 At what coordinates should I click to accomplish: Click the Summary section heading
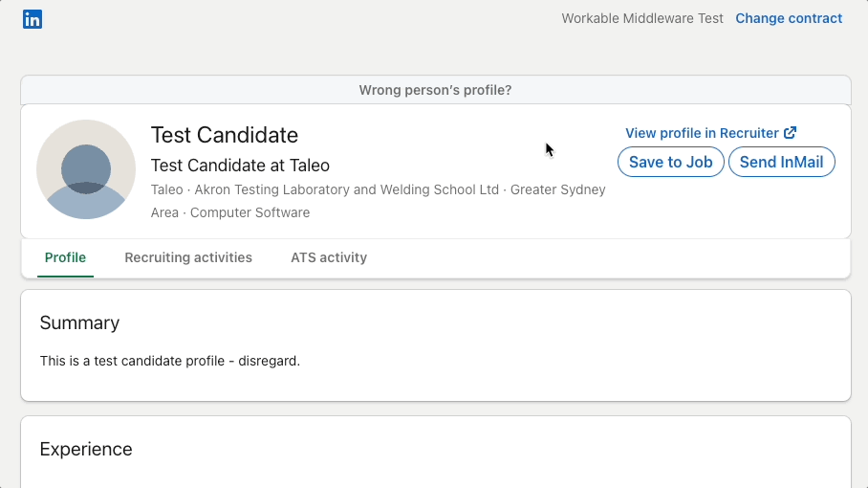(x=79, y=322)
